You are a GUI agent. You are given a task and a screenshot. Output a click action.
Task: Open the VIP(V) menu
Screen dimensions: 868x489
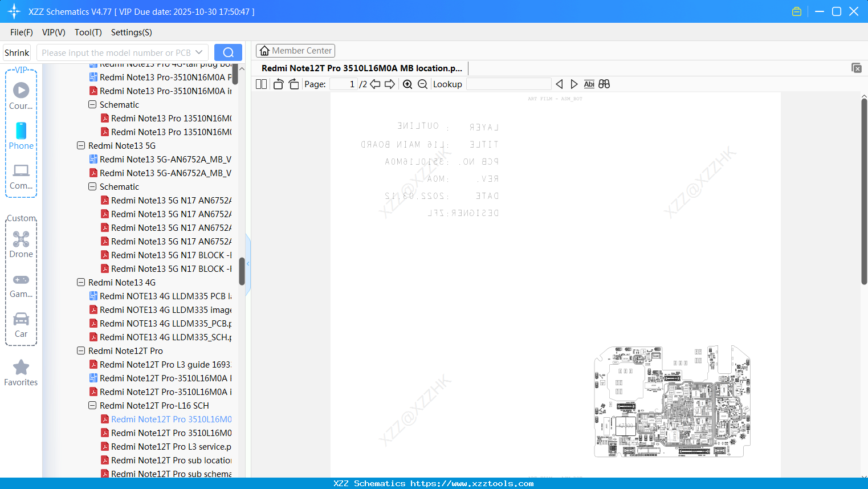(x=54, y=32)
